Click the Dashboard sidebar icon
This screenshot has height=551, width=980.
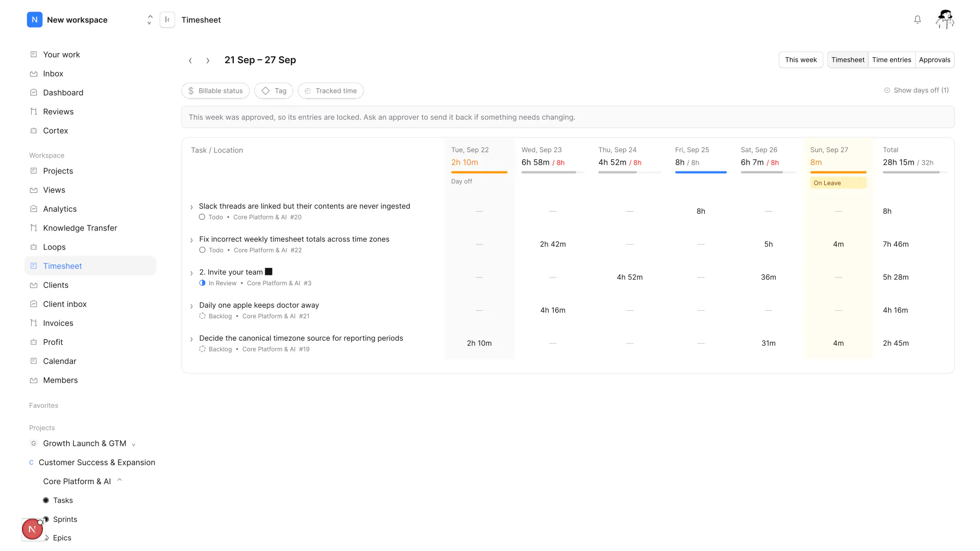point(34,92)
